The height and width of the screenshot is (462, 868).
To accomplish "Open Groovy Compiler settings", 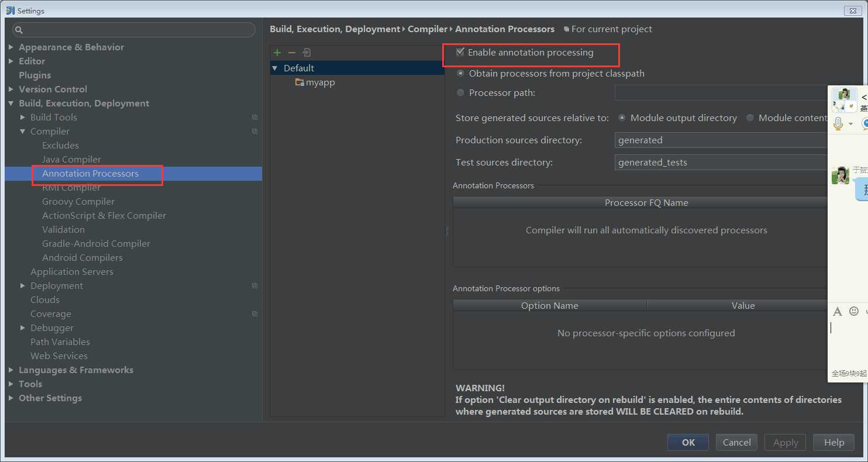I will [78, 202].
